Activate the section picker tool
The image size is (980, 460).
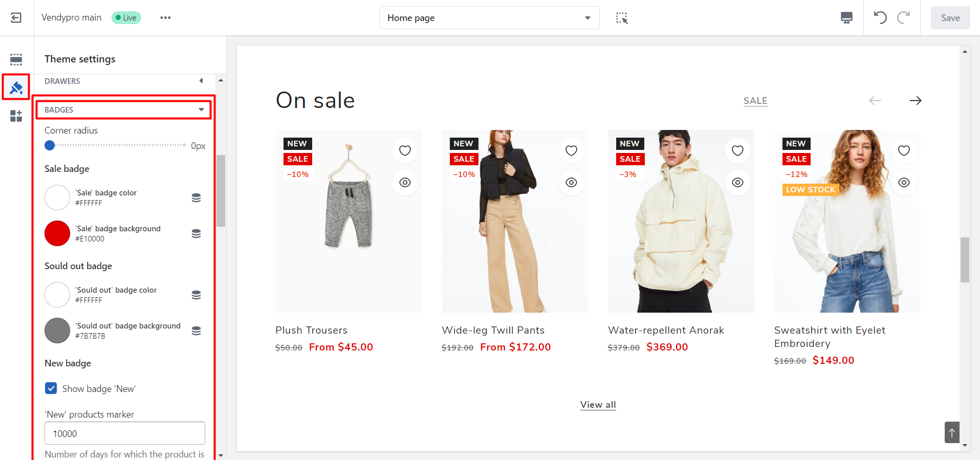click(x=621, y=17)
